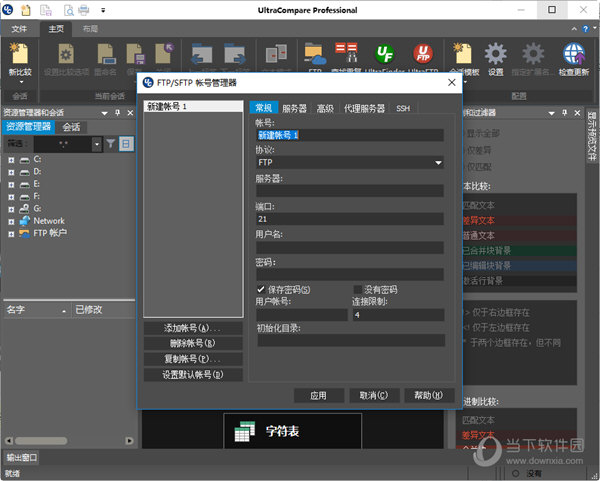The image size is (600, 481).
Task: Click the Character map (字符表) icon
Action: [x=245, y=431]
